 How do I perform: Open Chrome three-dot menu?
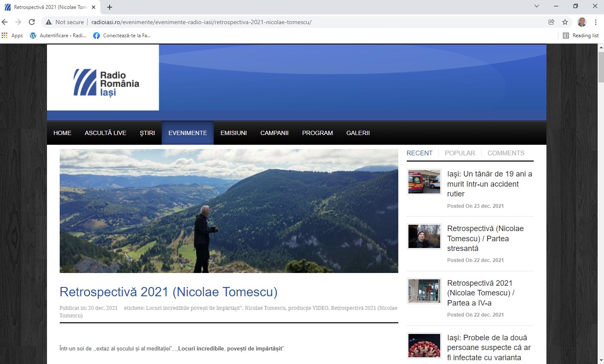pos(596,22)
